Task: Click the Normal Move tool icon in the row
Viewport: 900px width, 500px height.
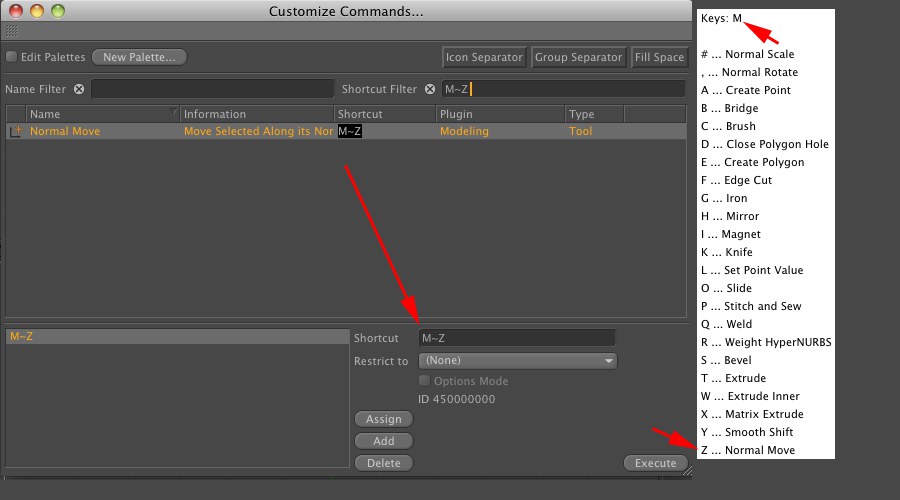Action: pos(16,131)
